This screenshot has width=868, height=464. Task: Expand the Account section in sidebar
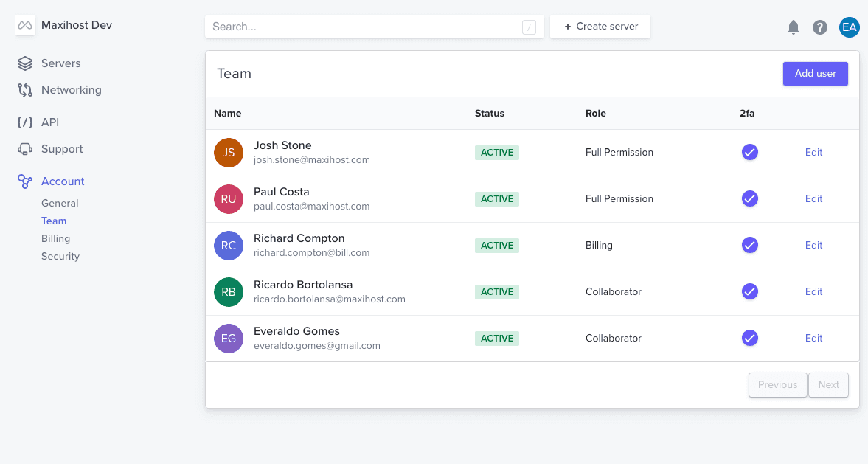(x=63, y=181)
